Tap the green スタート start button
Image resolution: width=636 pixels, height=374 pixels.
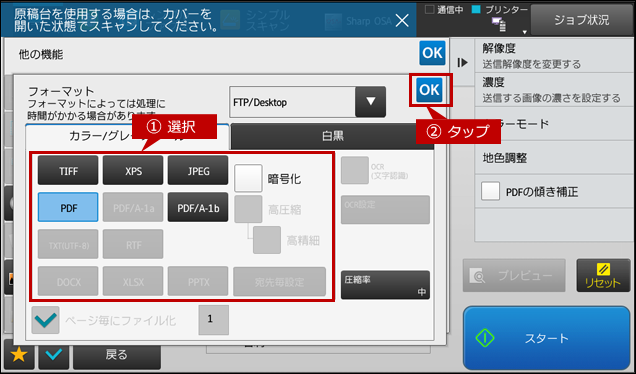pos(546,338)
